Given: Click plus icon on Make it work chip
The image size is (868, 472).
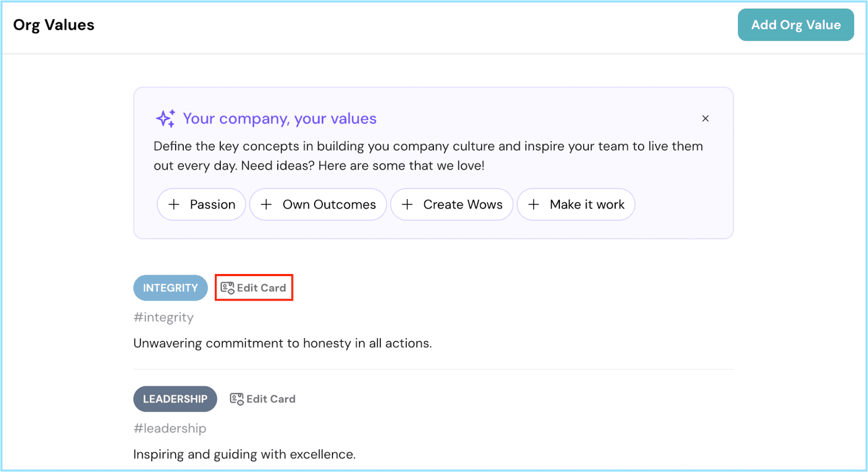Looking at the screenshot, I should 534,205.
